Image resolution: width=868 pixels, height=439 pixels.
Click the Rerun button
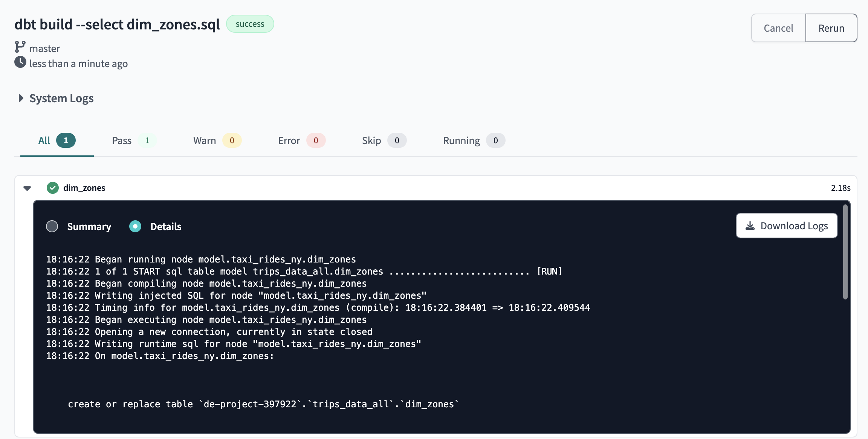[x=831, y=28]
